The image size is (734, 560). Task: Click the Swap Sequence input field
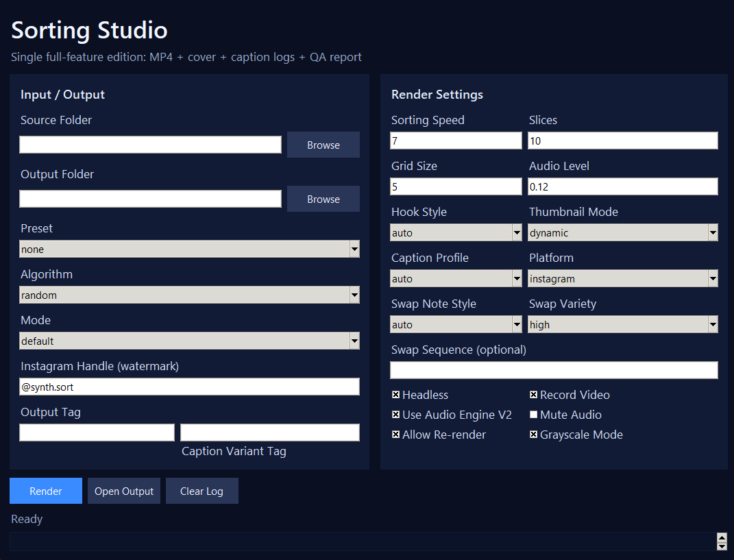point(554,370)
